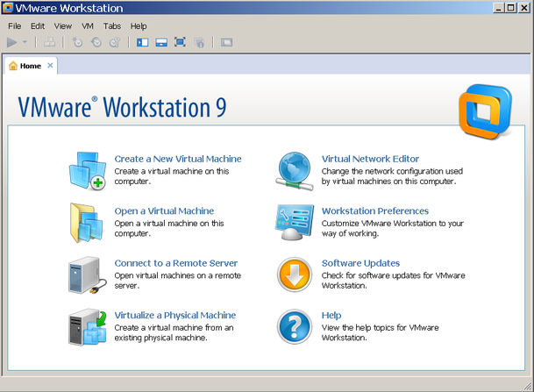The height and width of the screenshot is (392, 534).
Task: Click the Software Updates link
Action: click(360, 263)
